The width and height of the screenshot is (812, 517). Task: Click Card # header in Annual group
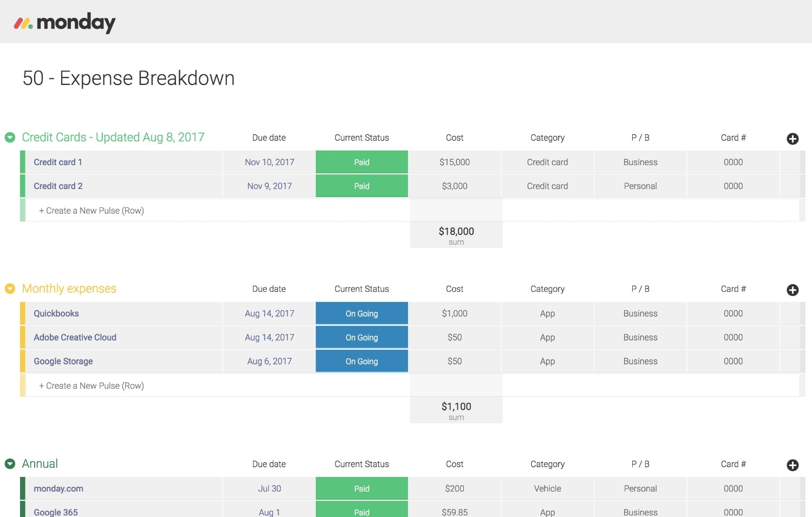[x=734, y=464]
